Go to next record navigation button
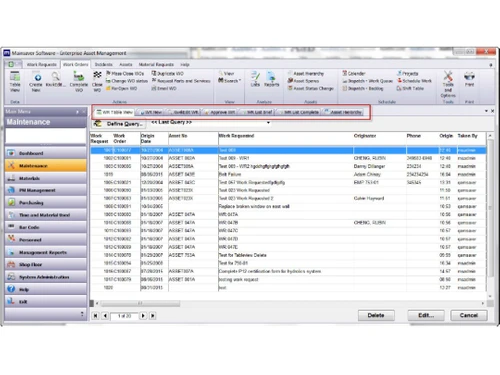This screenshot has height=375, width=500. point(143,315)
